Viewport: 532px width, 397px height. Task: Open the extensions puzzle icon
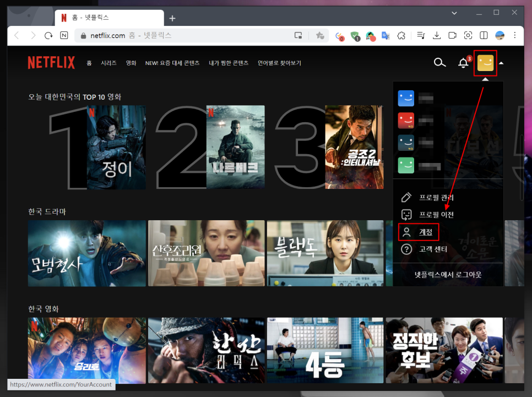401,35
